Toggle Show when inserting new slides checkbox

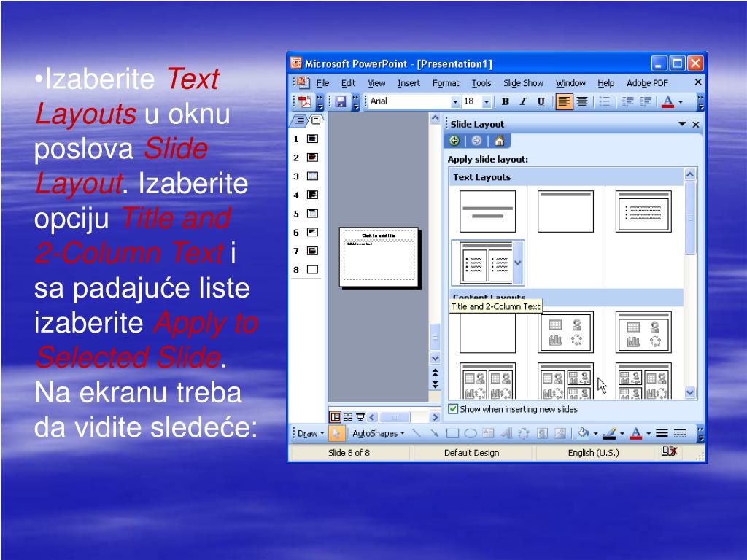click(453, 409)
